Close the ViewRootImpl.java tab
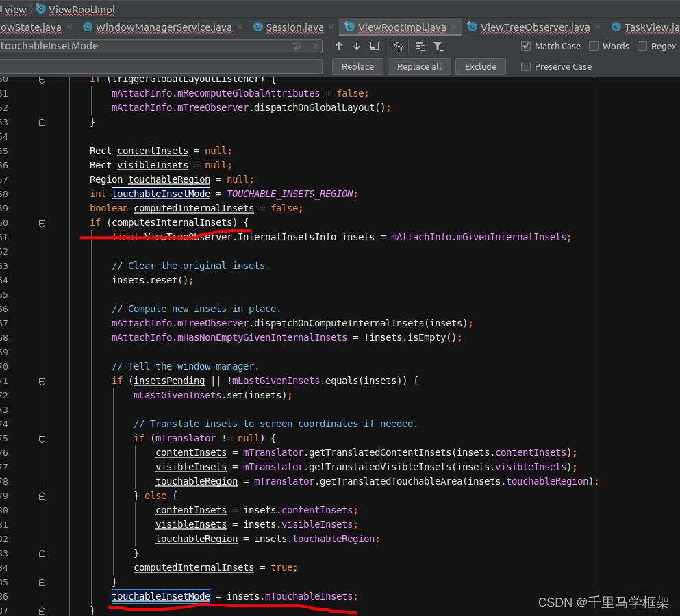680x616 pixels. pos(455,27)
